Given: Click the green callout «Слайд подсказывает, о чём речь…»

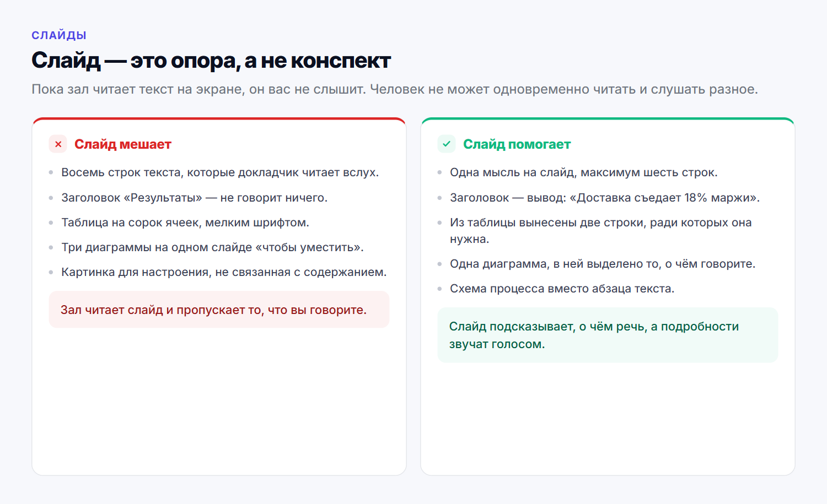Looking at the screenshot, I should (x=608, y=335).
